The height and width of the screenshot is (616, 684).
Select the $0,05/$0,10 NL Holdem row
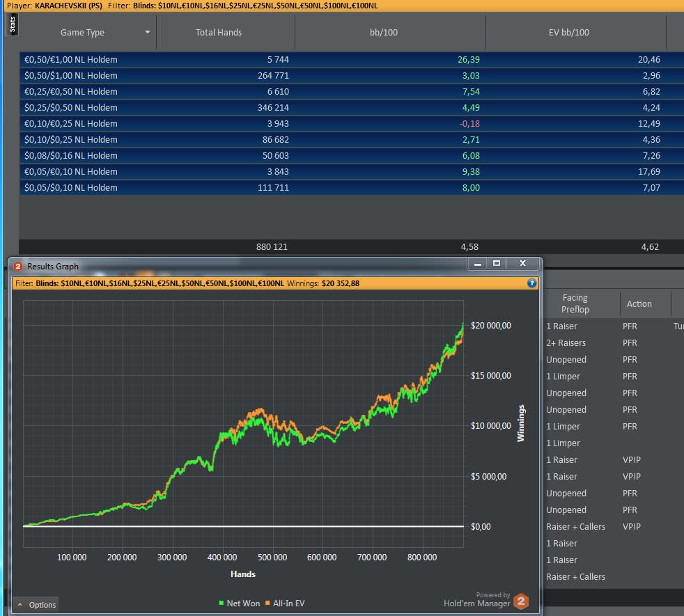pyautogui.click(x=352, y=187)
